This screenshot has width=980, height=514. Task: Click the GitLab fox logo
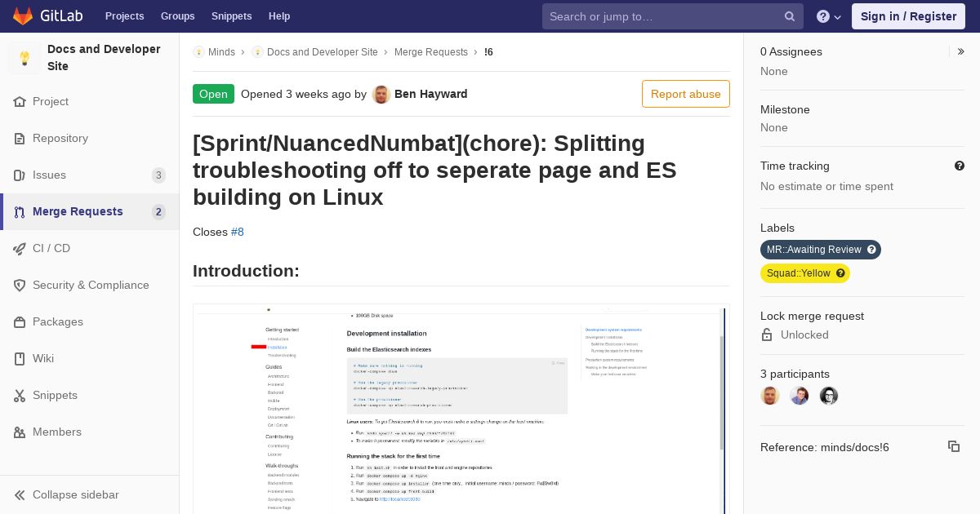23,16
